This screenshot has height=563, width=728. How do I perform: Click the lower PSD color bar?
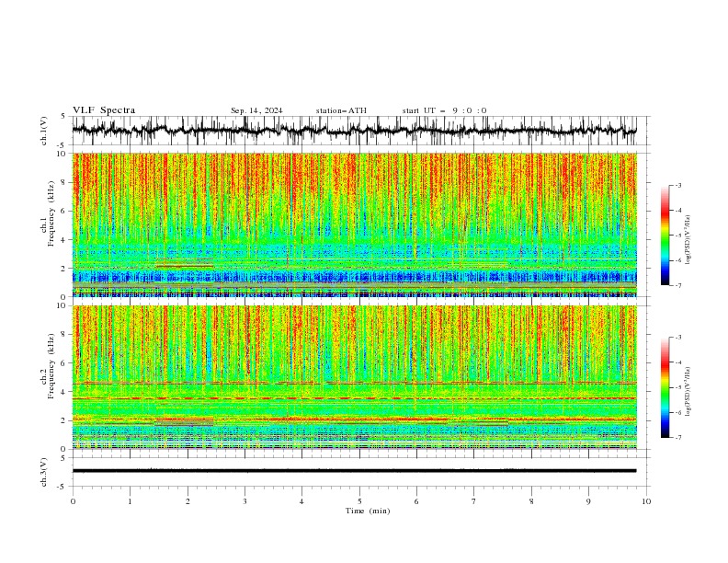pos(665,387)
